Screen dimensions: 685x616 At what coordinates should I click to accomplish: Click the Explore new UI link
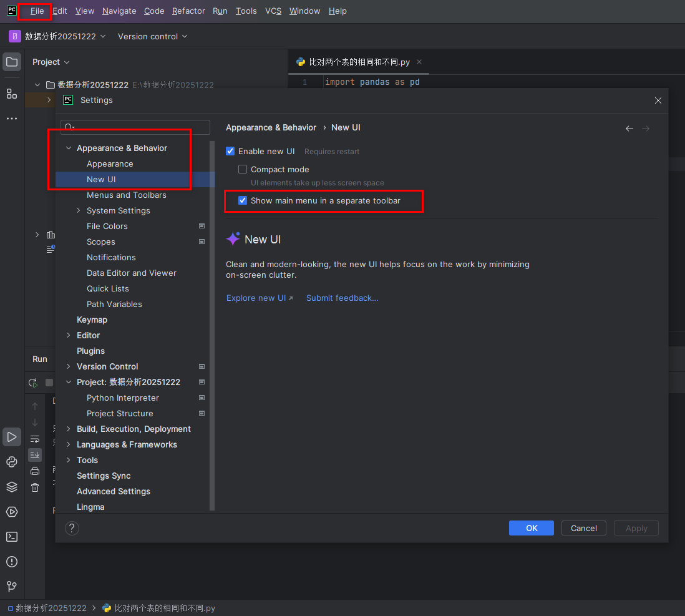point(260,298)
